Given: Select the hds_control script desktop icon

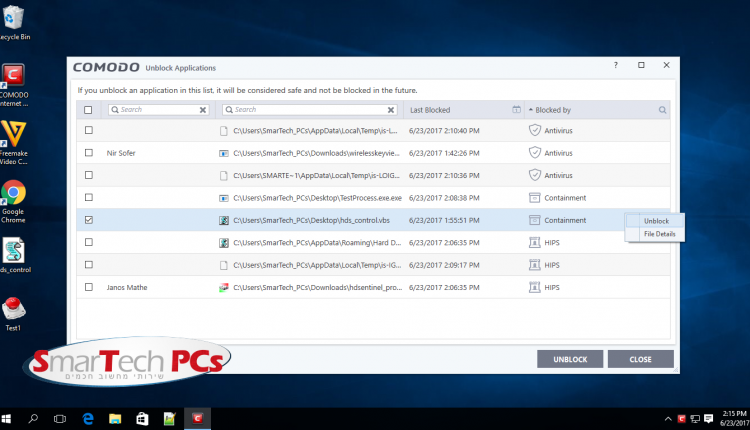Looking at the screenshot, I should pyautogui.click(x=14, y=255).
